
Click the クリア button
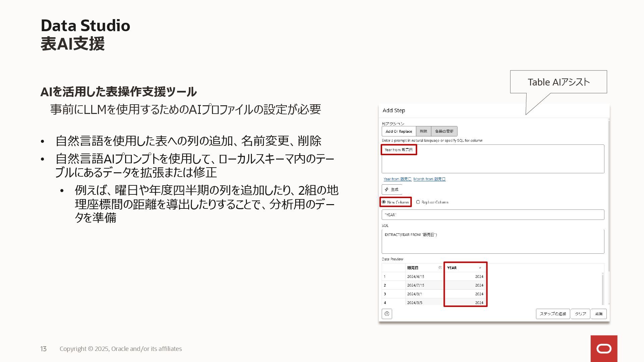580,314
